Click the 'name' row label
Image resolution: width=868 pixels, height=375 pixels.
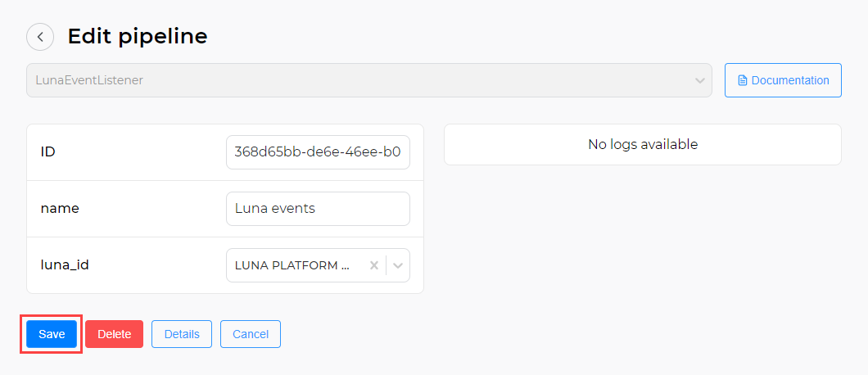click(x=60, y=209)
